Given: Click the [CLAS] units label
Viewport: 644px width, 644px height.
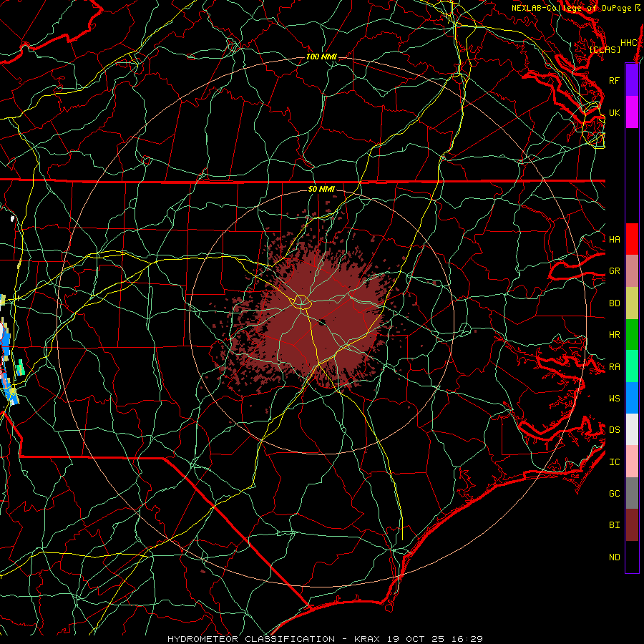Looking at the screenshot, I should click(x=605, y=49).
